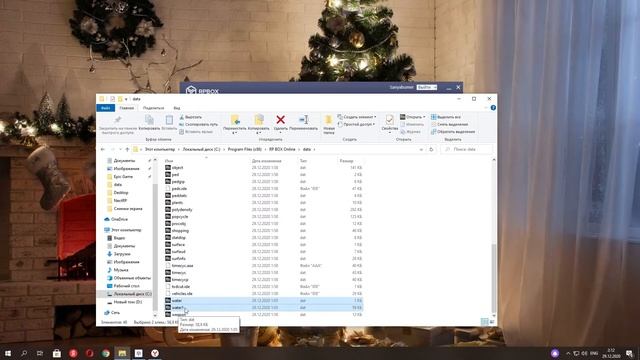Image resolution: width=640 pixels, height=360 pixels.
Task: Click Вырезать (Cut) in the ribbon
Action: pos(191,117)
